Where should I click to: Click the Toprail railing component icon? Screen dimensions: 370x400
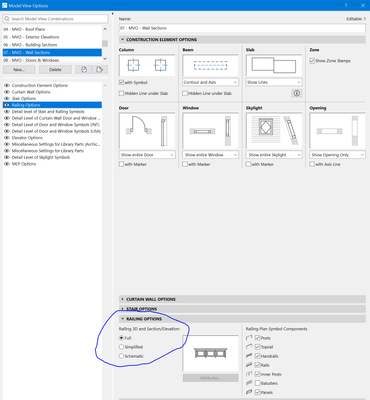click(249, 347)
